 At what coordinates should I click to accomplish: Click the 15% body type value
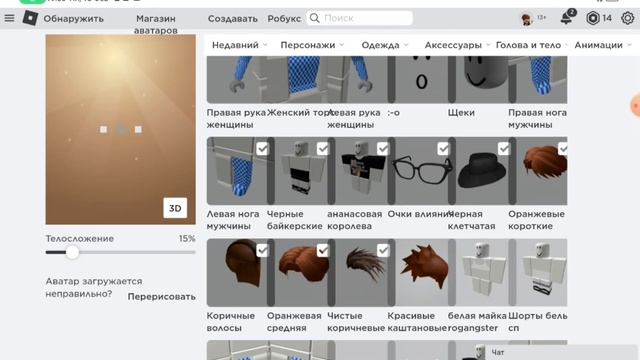pos(187,239)
